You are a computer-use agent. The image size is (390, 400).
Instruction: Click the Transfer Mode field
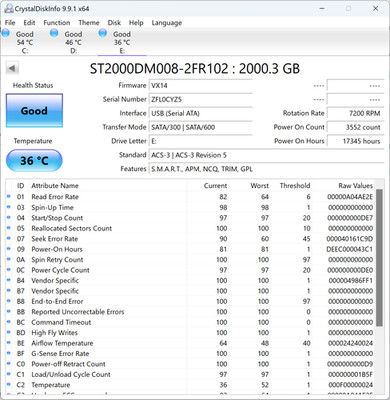200,127
